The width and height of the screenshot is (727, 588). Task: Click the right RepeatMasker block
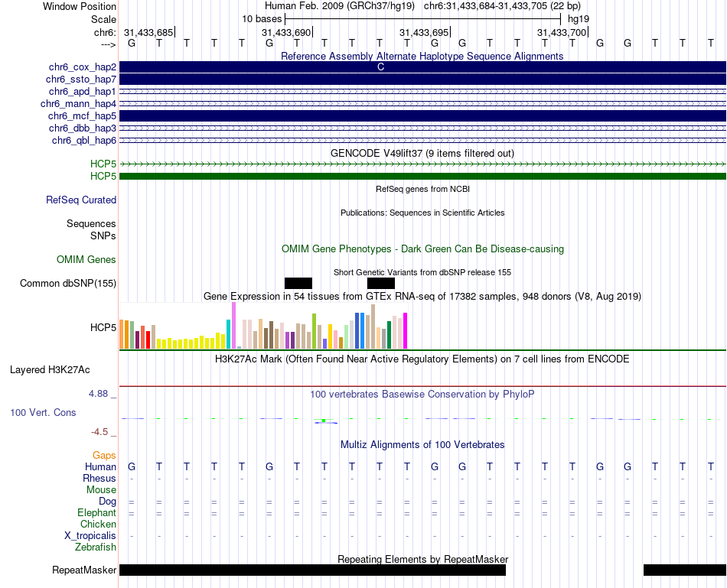[685, 570]
